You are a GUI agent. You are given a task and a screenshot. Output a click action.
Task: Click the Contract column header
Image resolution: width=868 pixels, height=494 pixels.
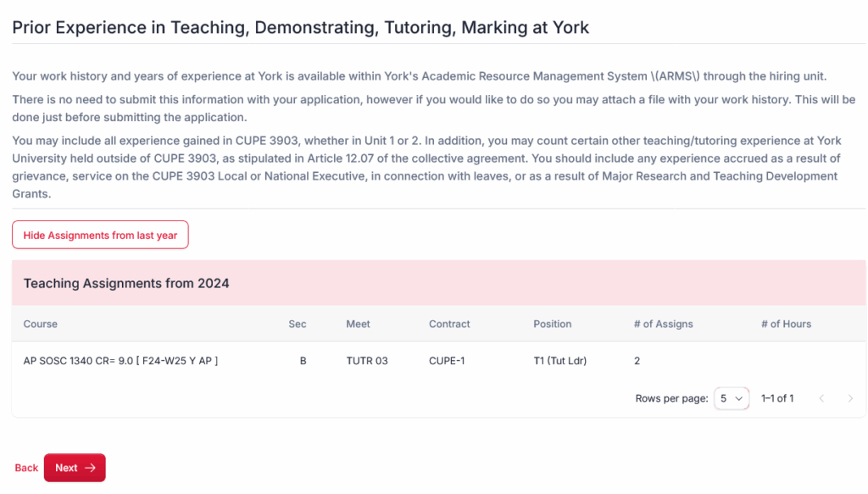click(x=448, y=324)
